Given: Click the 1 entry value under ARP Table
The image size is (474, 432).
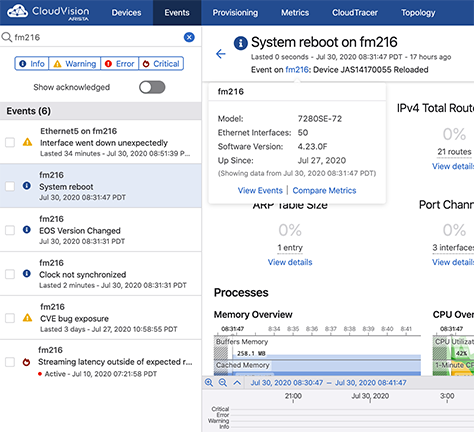Looking at the screenshot, I should coord(290,248).
